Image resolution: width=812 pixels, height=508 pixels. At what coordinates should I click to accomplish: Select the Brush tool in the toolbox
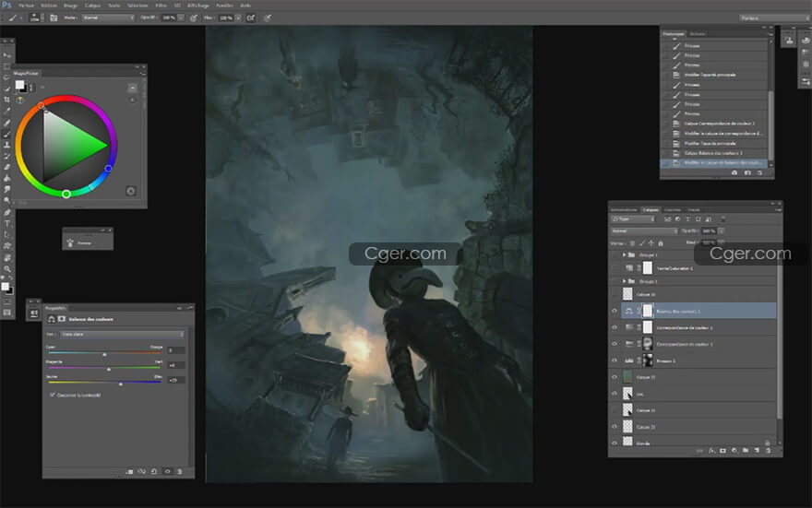[7, 134]
